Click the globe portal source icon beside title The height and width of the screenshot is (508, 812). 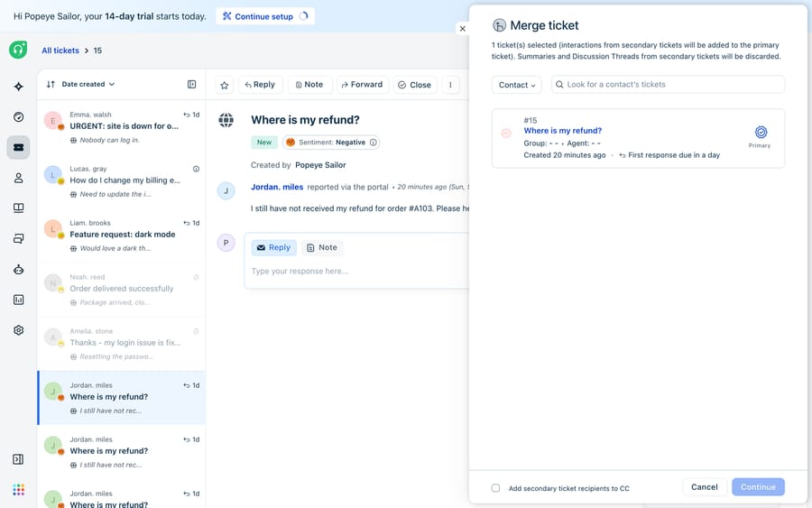226,120
